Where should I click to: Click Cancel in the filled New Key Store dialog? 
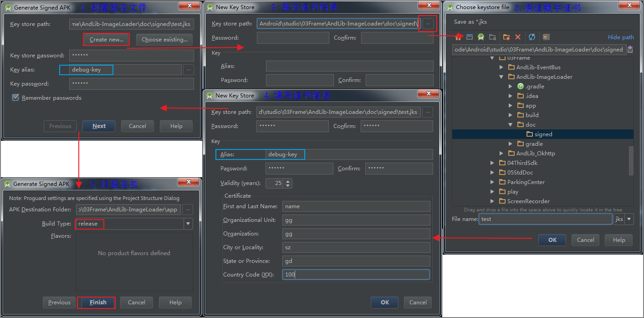418,303
